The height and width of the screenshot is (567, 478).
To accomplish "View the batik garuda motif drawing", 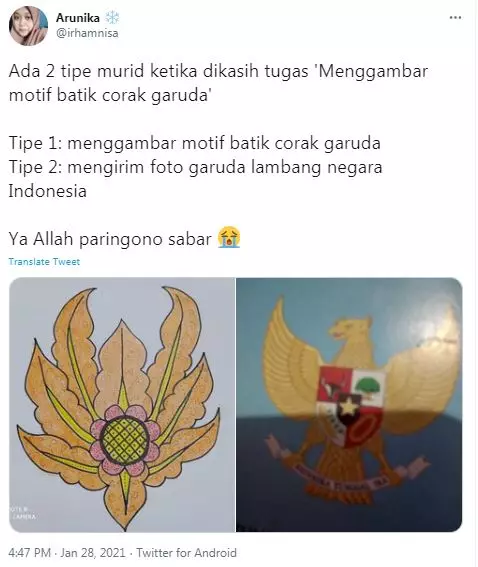I will [122, 405].
